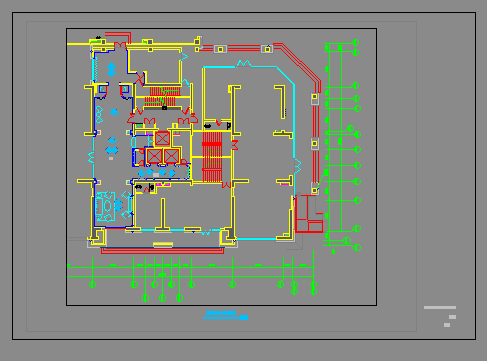487x361 pixels.
Task: Select the cyan folding door atop the large room
Action: click(x=244, y=64)
